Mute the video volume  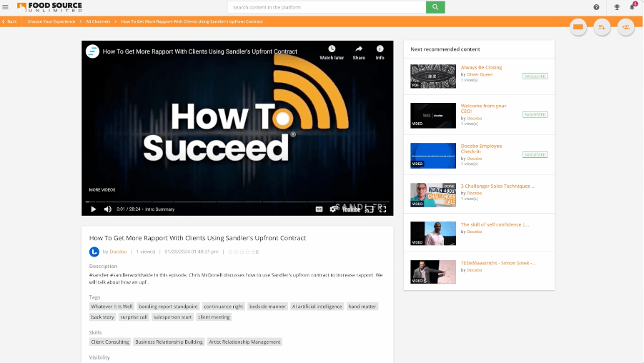[x=108, y=209]
